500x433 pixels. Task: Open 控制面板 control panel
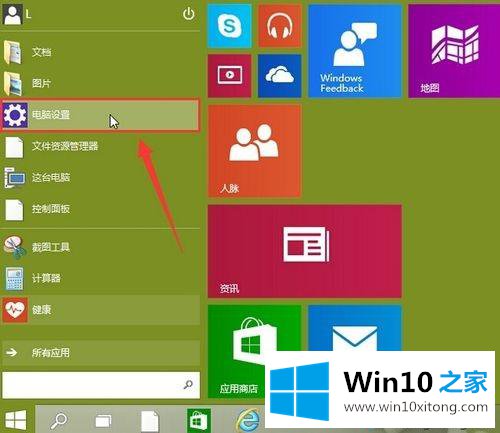100,209
